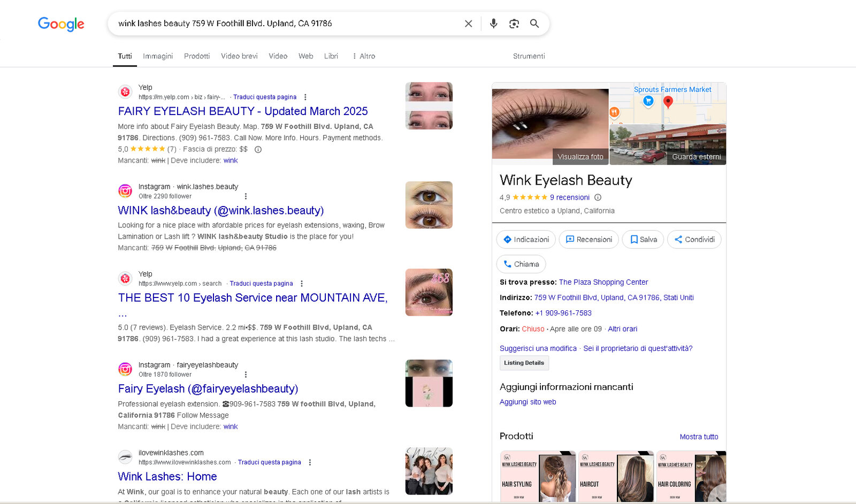
Task: Click ilovewinklashes.com site favicon
Action: tap(125, 457)
